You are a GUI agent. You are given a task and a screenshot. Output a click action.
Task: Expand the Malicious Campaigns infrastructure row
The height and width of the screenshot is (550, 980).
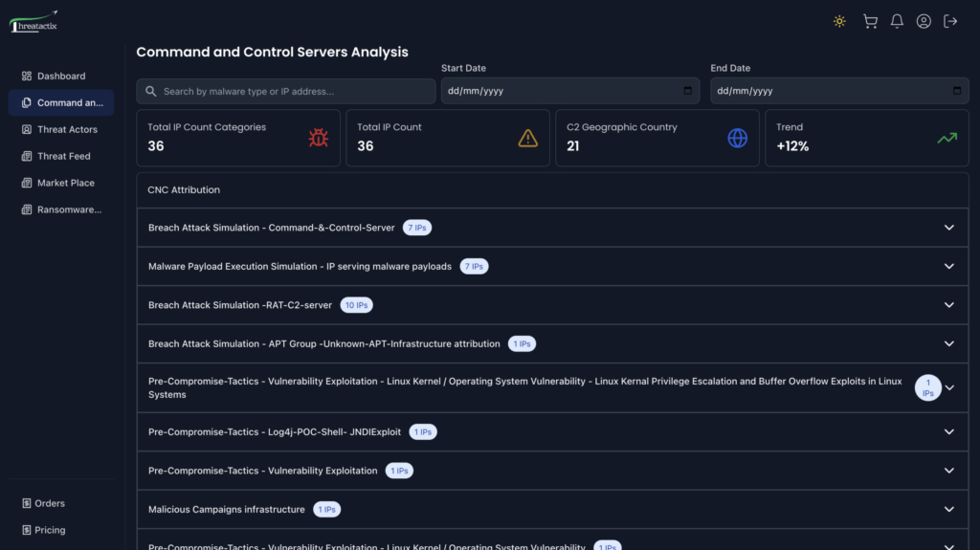948,510
